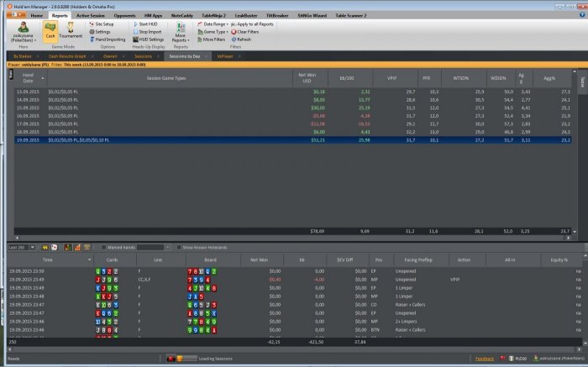
Task: Open the More Reports dropdown
Action: (180, 34)
